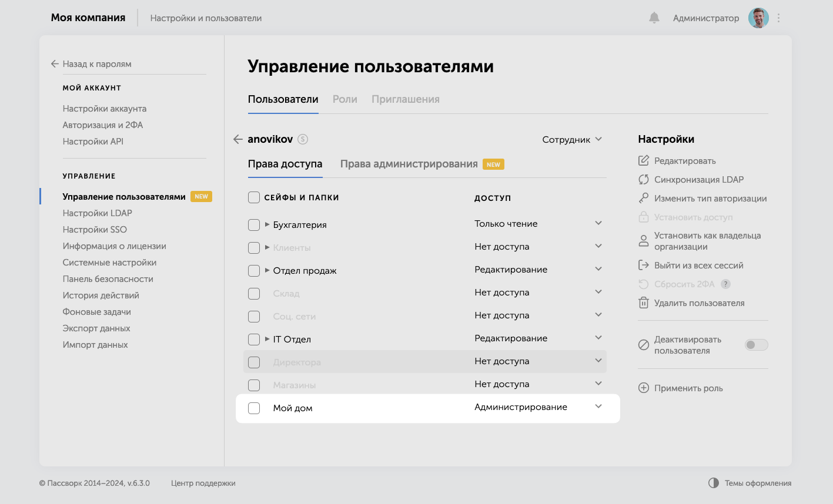Screen dimensions: 833x504
Task: Open notifications via the bell icon
Action: 654,18
